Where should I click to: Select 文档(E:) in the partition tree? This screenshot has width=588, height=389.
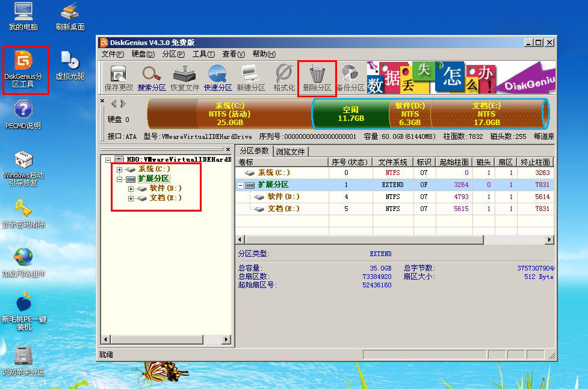(x=166, y=198)
